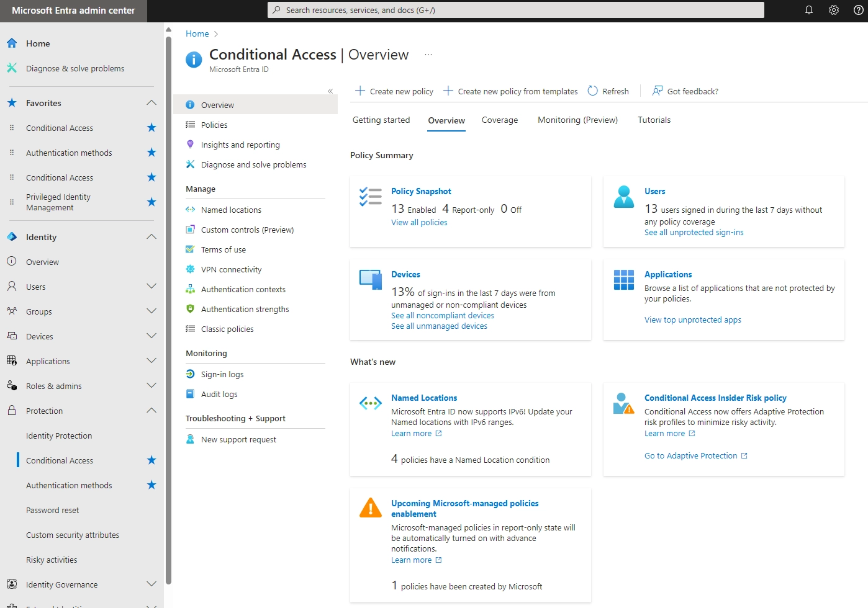Click the Policy Snapshot checklist icon
The image size is (868, 608).
[371, 197]
